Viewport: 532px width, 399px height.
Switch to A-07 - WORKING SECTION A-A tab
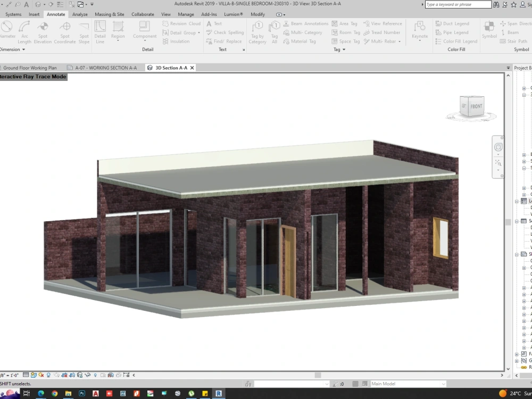(x=102, y=68)
